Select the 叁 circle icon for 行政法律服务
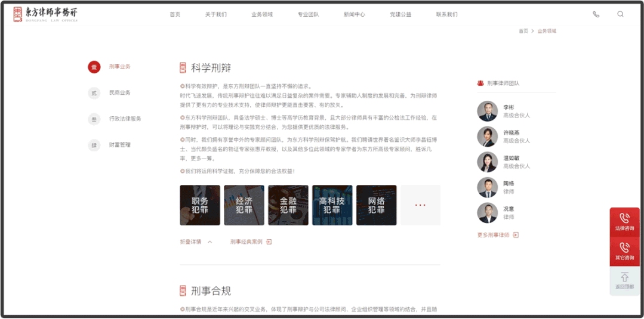644x319 pixels. point(94,119)
